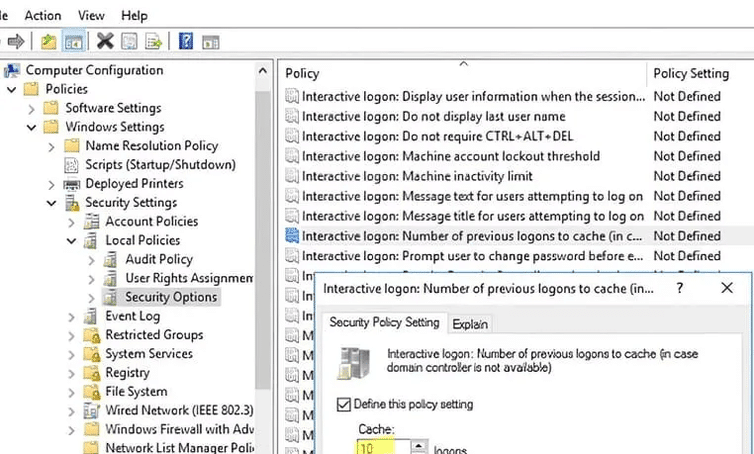Click the Show/Hide Action Pane icon
Screen dimensions: 754x454
[210, 41]
